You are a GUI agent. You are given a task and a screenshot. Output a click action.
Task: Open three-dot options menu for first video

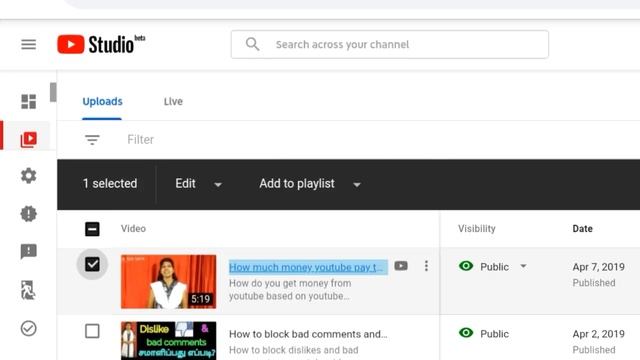[426, 266]
